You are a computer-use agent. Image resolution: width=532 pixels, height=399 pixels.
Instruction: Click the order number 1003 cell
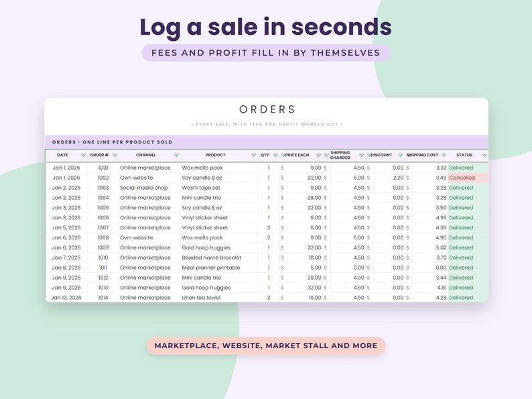[103, 188]
